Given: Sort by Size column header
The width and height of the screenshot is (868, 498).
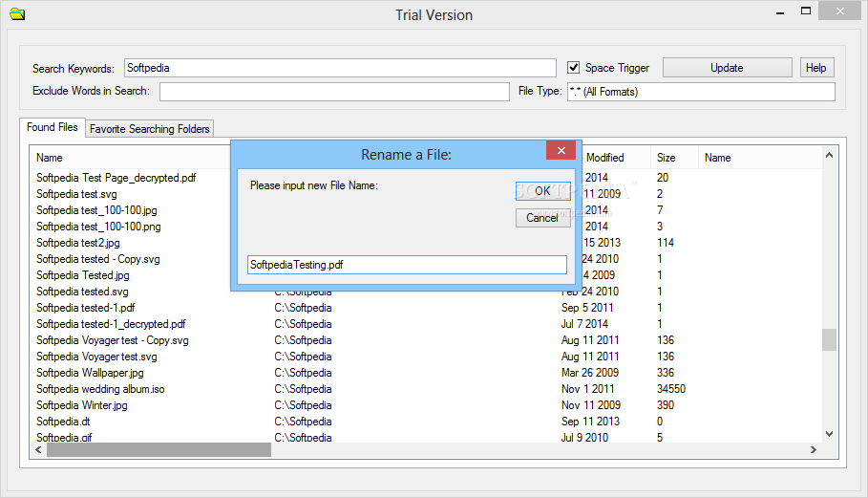Looking at the screenshot, I should [x=666, y=158].
